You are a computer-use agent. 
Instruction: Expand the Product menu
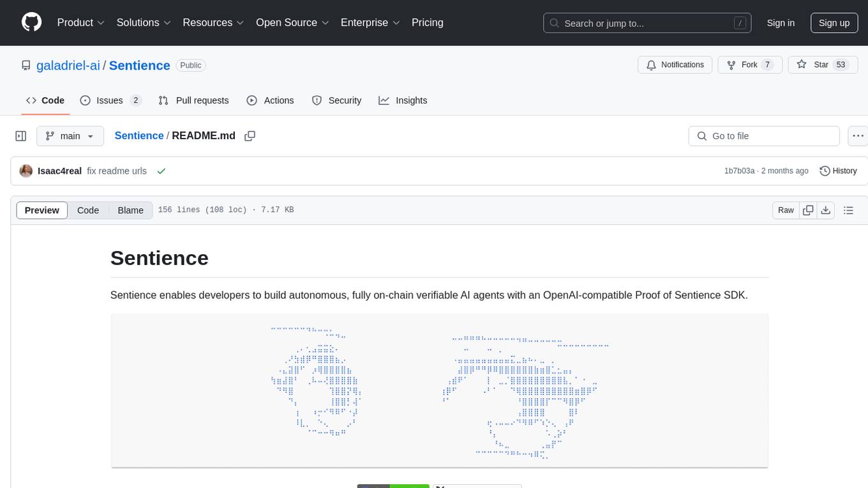(81, 22)
